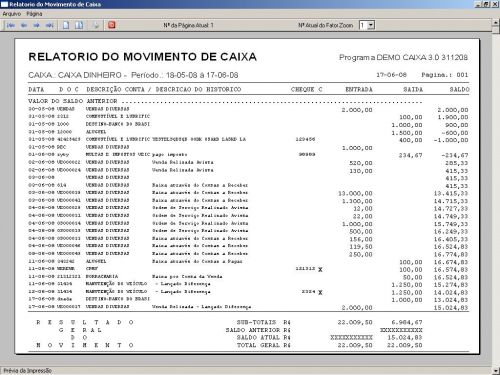Select two-page view icon
This screenshot has width=500, height=375.
pos(79,25)
